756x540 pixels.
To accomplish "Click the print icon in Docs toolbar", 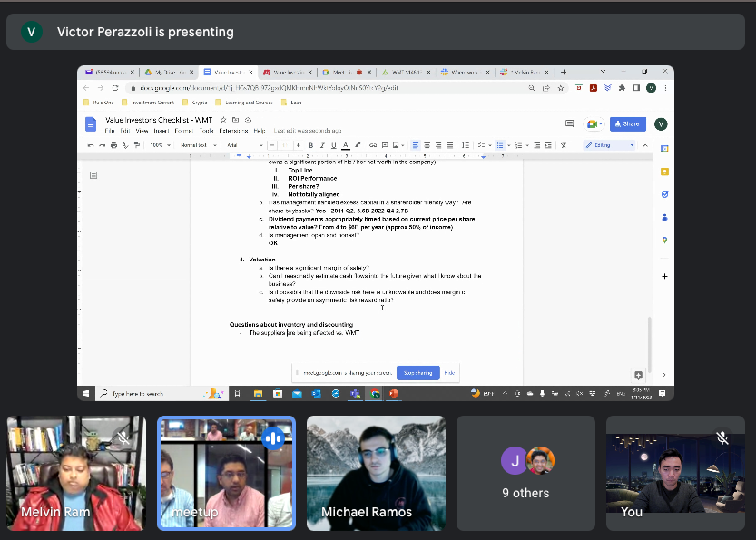I will coord(113,145).
